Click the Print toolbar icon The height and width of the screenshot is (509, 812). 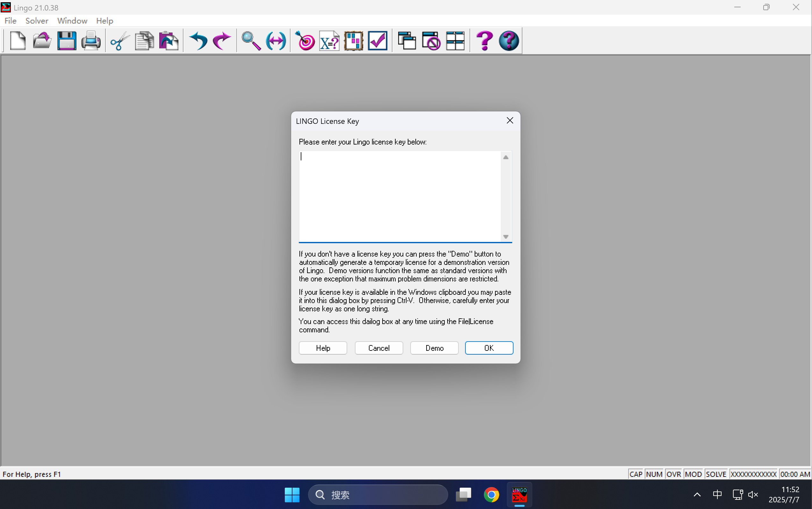tap(90, 41)
